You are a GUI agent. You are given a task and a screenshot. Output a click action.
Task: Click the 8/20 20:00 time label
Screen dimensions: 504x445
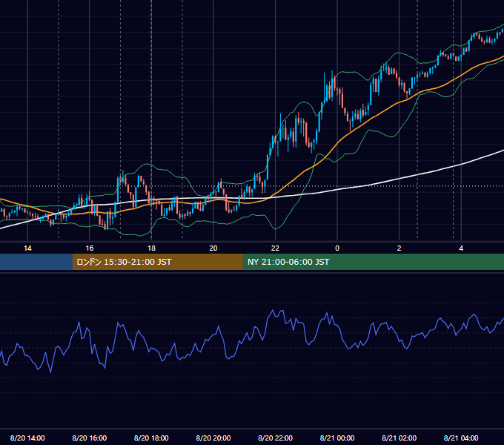tap(213, 438)
